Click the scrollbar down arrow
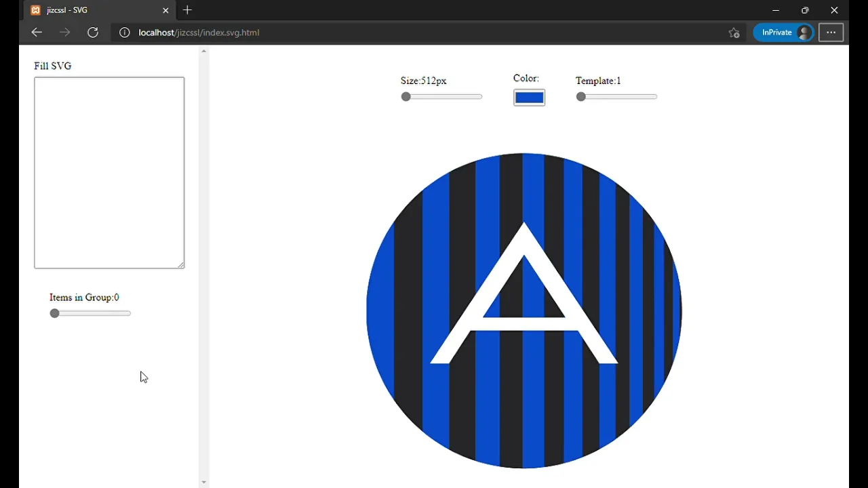 [x=203, y=481]
